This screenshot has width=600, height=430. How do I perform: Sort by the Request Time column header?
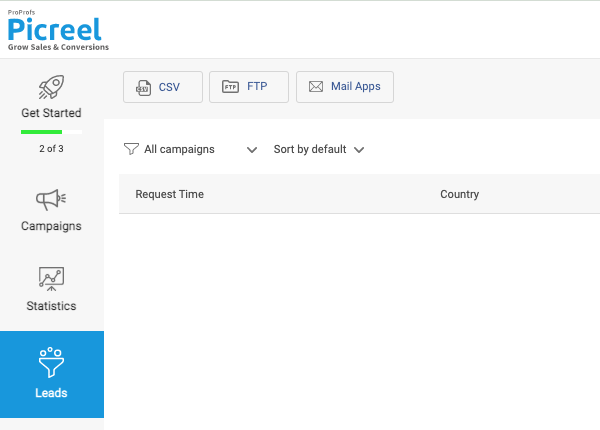pyautogui.click(x=169, y=194)
